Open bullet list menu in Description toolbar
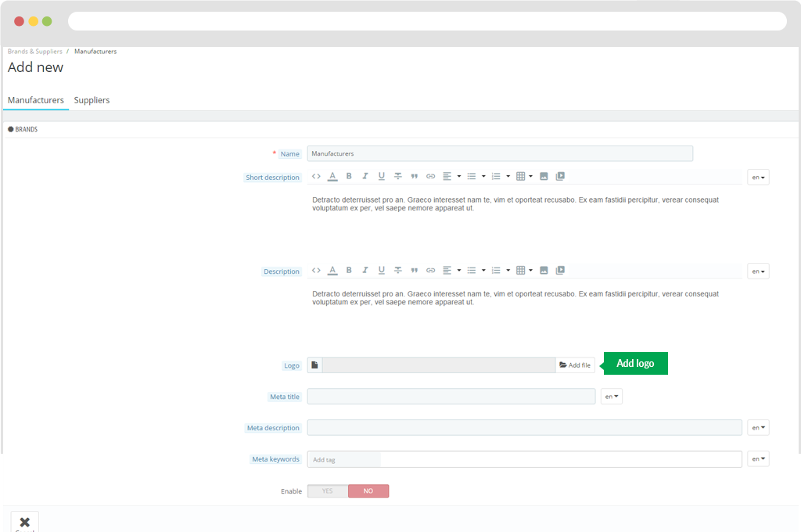Image resolution: width=801 pixels, height=532 pixels. pyautogui.click(x=476, y=271)
